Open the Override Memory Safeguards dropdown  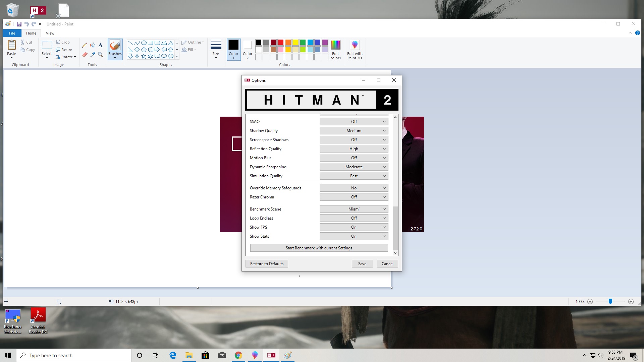click(x=354, y=188)
